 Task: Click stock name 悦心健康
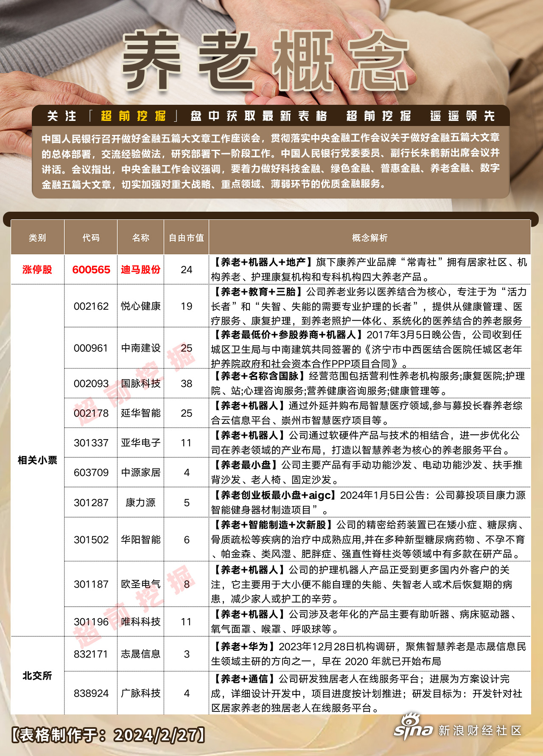click(140, 306)
